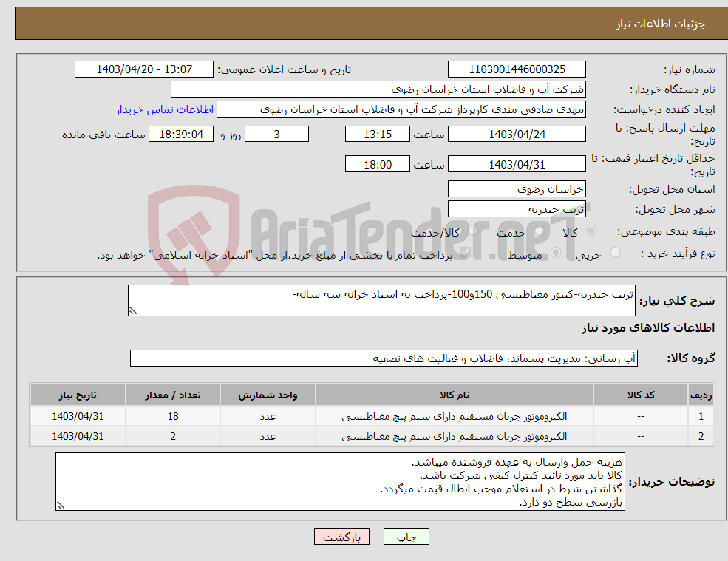728x561 pixels.
Task: Click the announcement date field 1403/04/20 - 13:07
Action: (x=144, y=69)
